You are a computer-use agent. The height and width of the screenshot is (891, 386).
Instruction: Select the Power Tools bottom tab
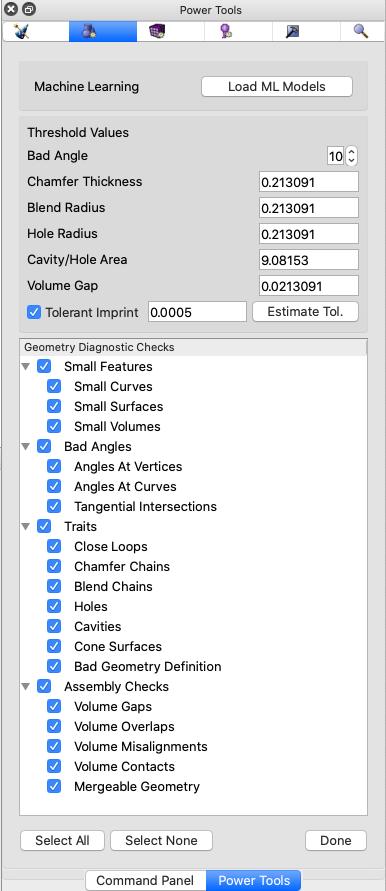(254, 881)
